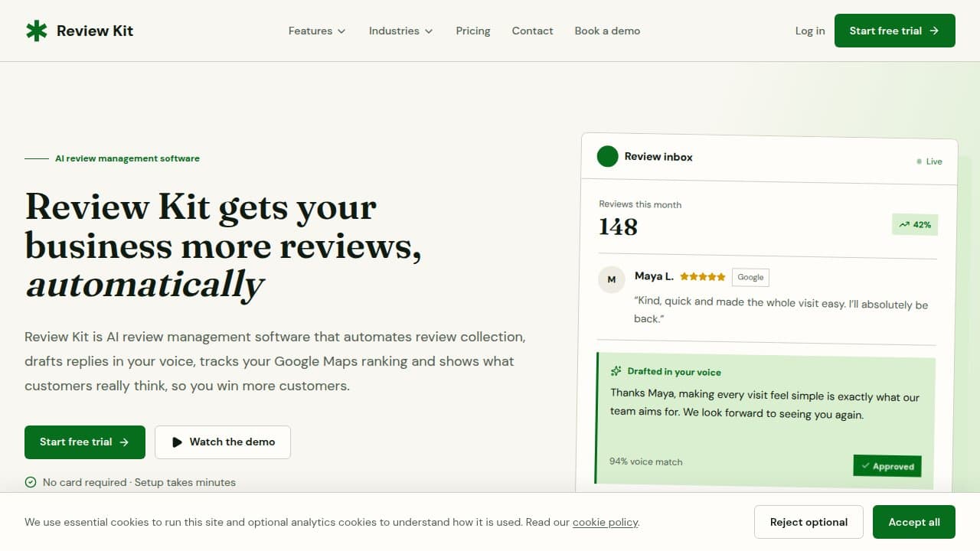
Task: Click the Drafted in your voice heading
Action: point(675,372)
